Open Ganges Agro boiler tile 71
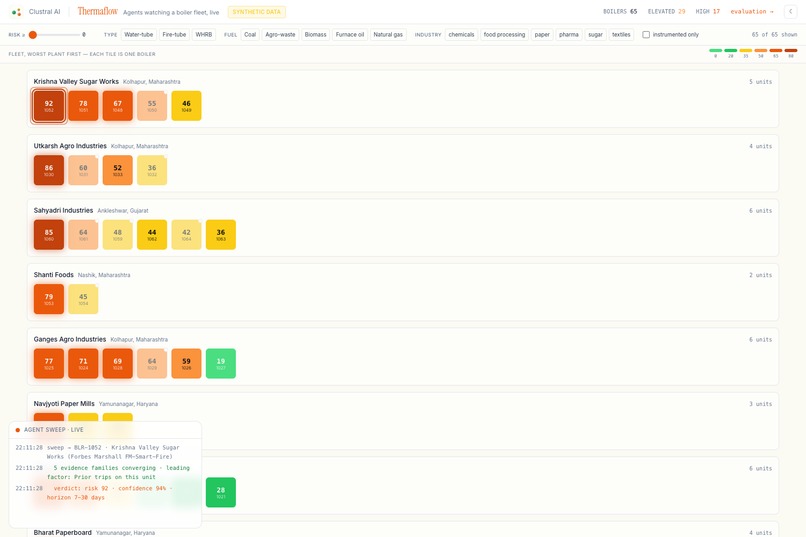The height and width of the screenshot is (537, 806). [83, 363]
